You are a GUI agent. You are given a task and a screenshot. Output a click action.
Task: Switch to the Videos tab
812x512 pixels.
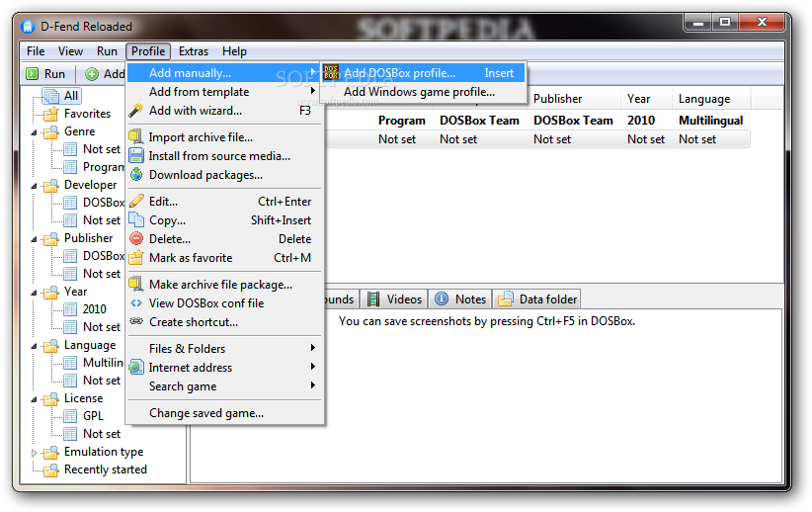coord(393,299)
